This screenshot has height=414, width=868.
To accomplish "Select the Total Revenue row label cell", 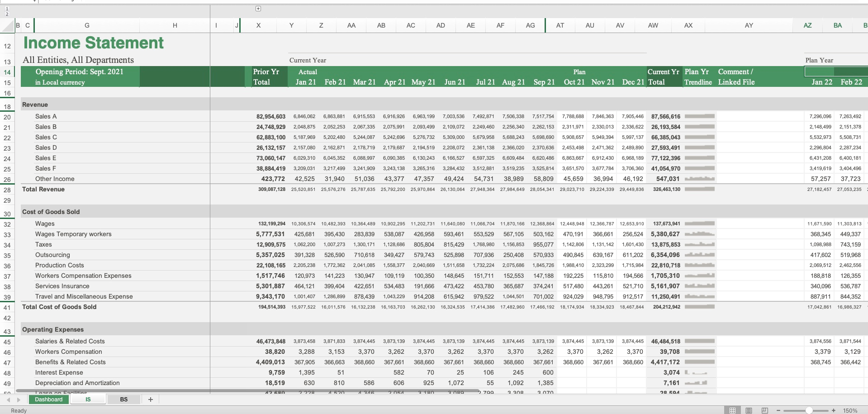I will coord(44,189).
